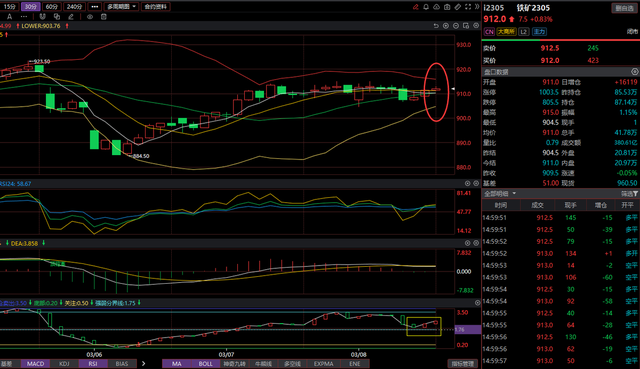
Task: Click the cloud upload icon
Action: pyautogui.click(x=436, y=7)
